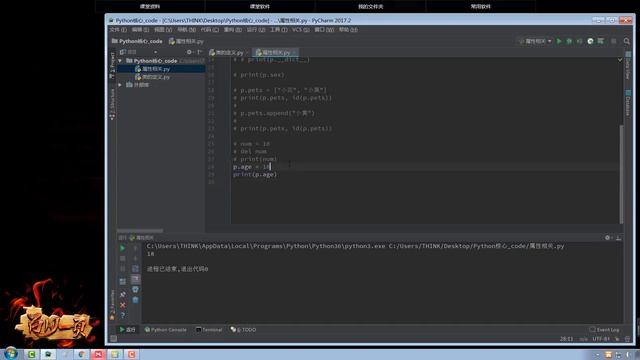
Task: Click the restore layout icon in Run panel
Action: pos(122,282)
